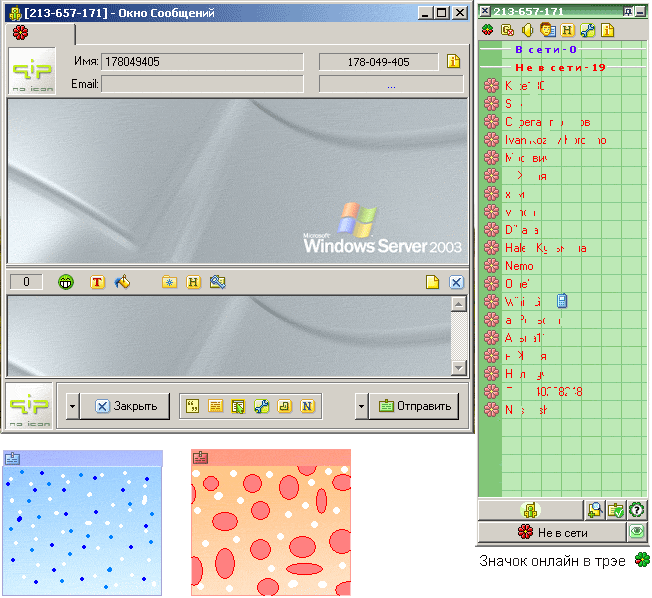Toggle the eye privacy status icon
The height and width of the screenshot is (598, 652).
pos(637,532)
